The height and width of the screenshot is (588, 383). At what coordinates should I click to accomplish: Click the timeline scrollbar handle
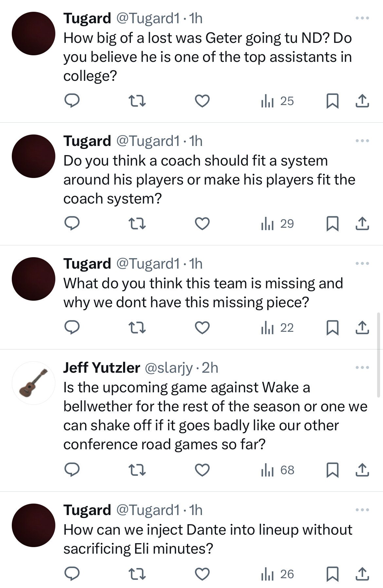[x=378, y=355]
